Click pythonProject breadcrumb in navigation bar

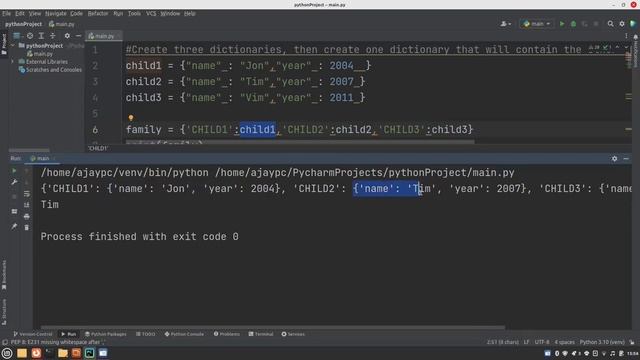point(23,24)
